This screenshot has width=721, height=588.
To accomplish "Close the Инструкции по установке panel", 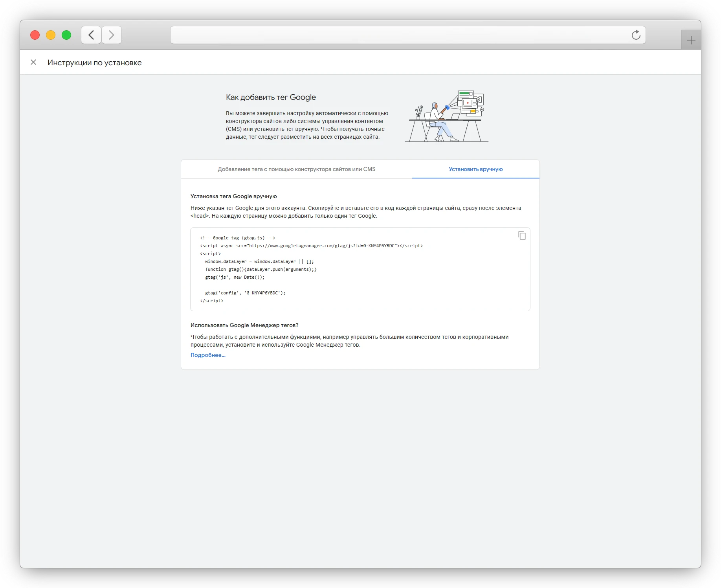I will click(33, 62).
